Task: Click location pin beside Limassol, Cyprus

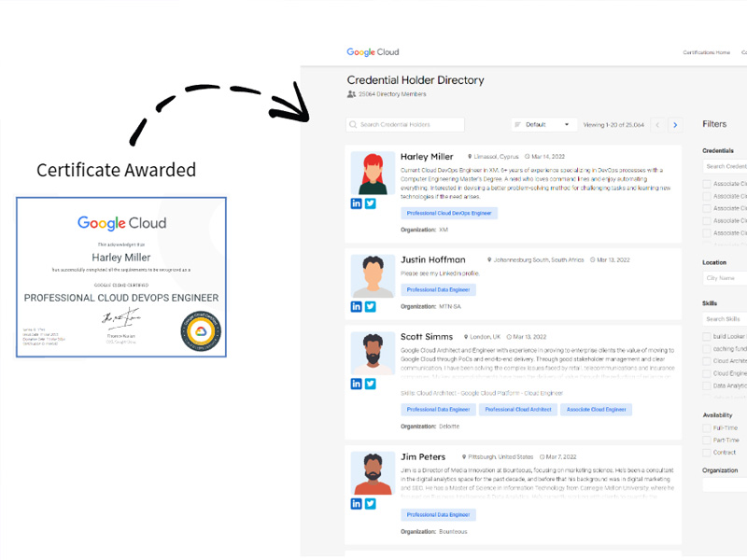Action: tap(470, 157)
